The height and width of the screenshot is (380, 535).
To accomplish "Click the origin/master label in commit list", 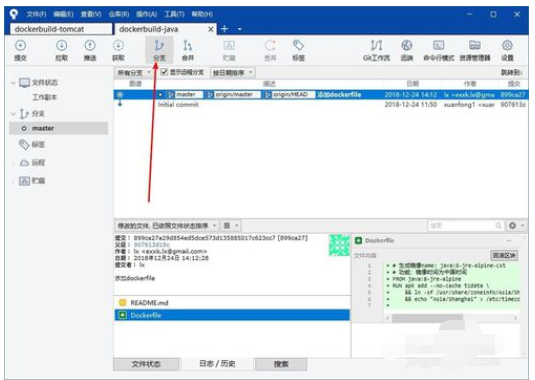I will pyautogui.click(x=234, y=94).
